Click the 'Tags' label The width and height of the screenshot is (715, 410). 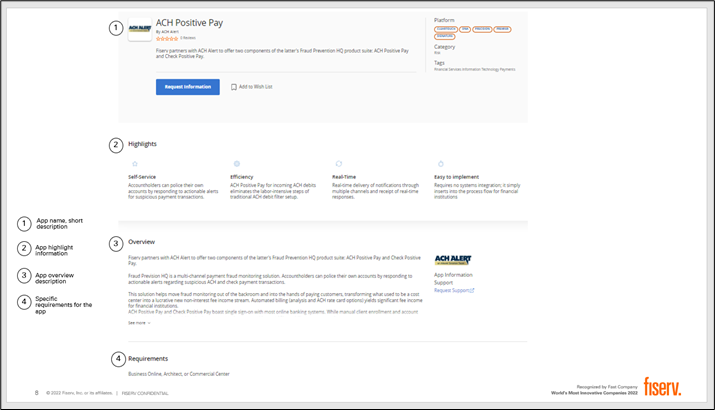[x=439, y=63]
